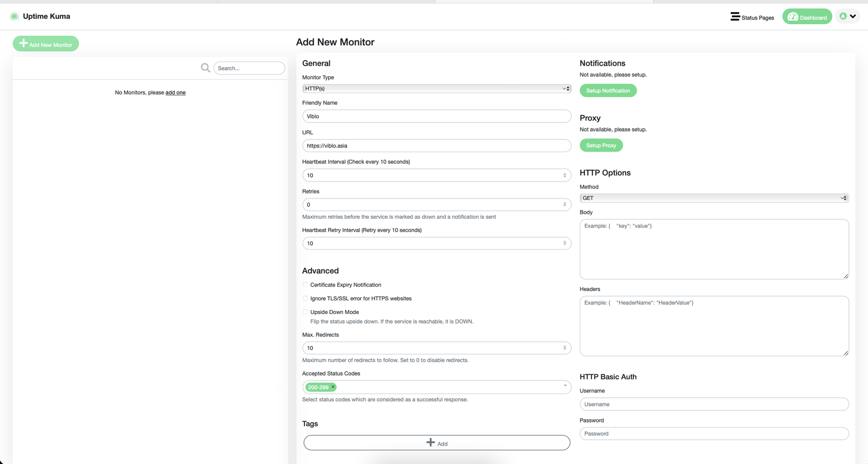Open the user avatar profile menu
The image size is (868, 464).
tap(847, 16)
